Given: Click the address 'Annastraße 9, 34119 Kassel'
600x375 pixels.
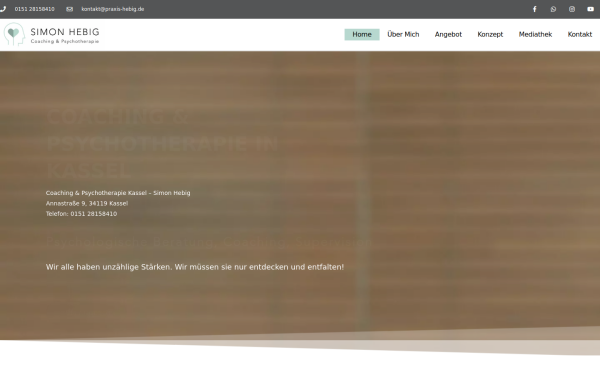Looking at the screenshot, I should (87, 203).
